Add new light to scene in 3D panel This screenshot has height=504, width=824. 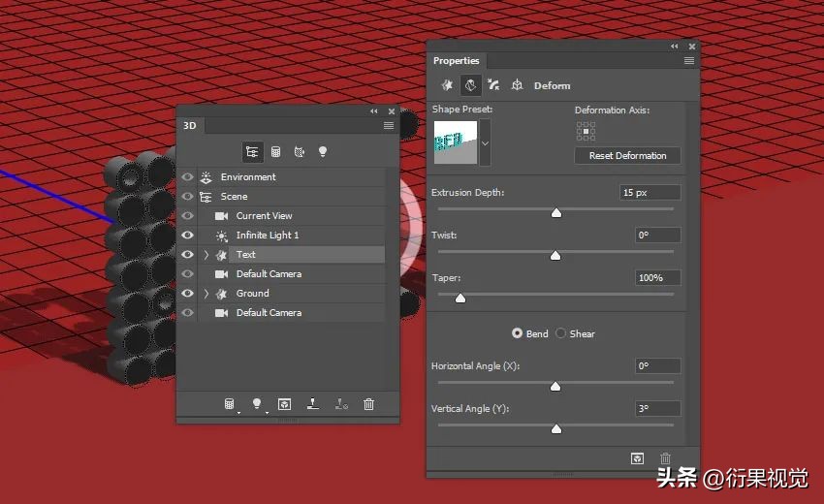(257, 404)
